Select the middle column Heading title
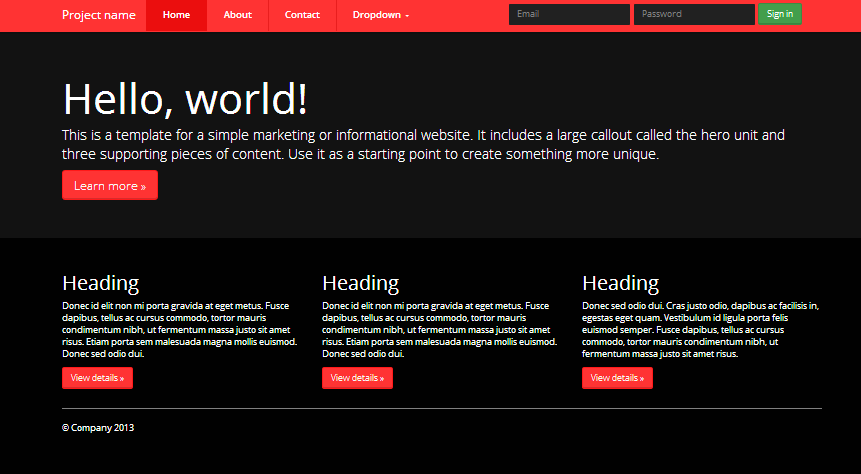This screenshot has width=861, height=474. (360, 283)
